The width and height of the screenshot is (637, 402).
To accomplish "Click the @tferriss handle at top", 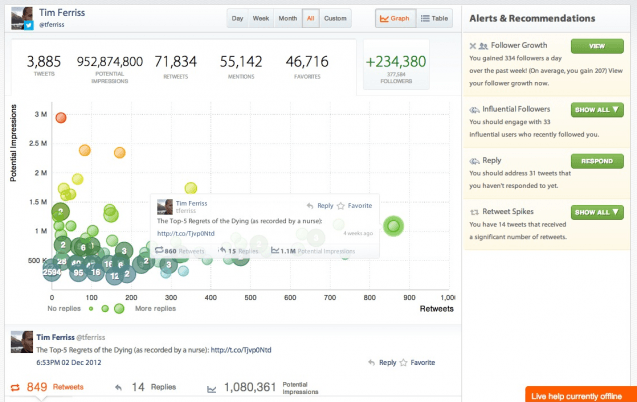I will pos(52,25).
